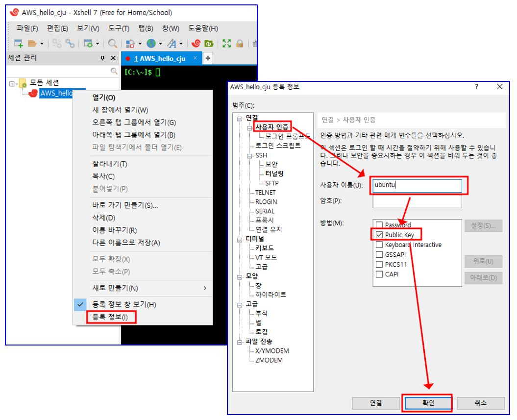Open dropdown arrow next to font icon
The width and height of the screenshot is (517, 420).
coord(181,44)
